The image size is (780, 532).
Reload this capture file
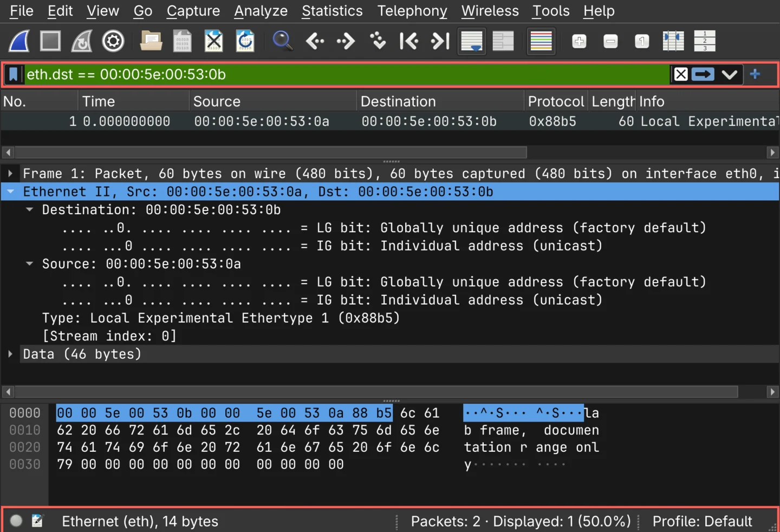245,41
